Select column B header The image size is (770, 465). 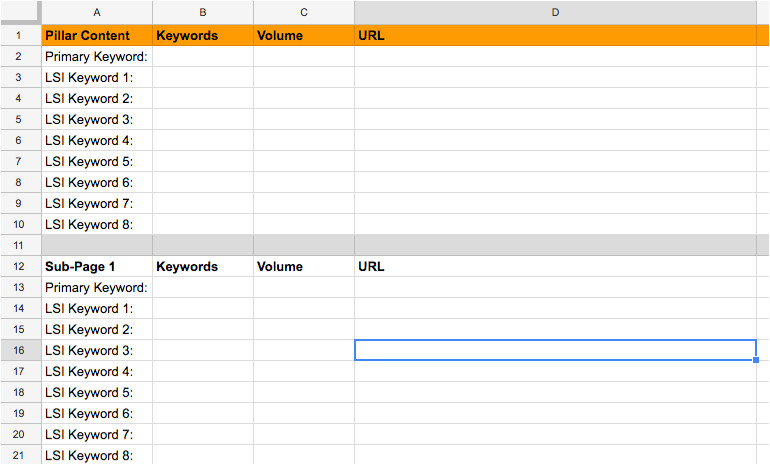203,12
